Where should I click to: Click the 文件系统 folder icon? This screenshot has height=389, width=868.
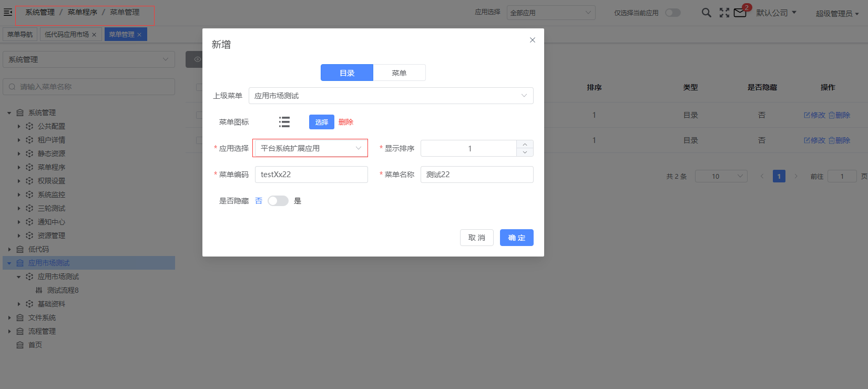[20, 318]
